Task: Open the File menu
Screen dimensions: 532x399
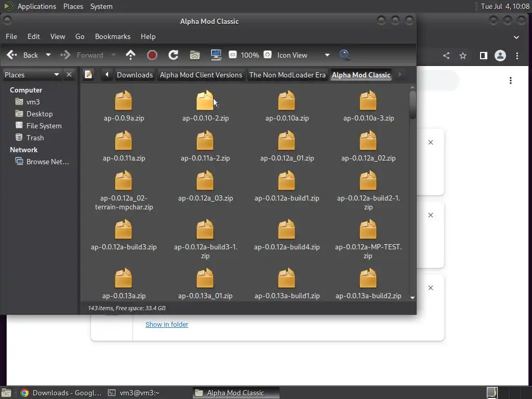Action: [11, 36]
